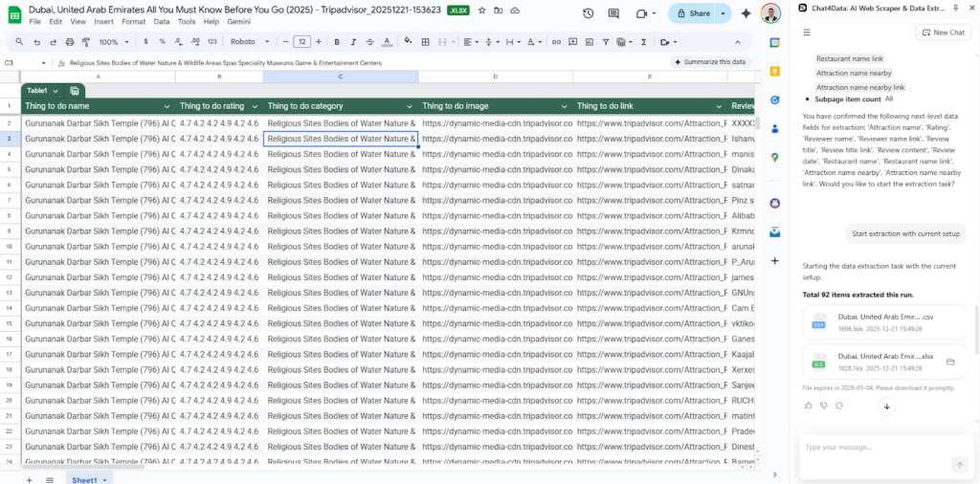Screen dimensions: 980x484
Task: Decrease font size with minus
Action: [x=285, y=42]
